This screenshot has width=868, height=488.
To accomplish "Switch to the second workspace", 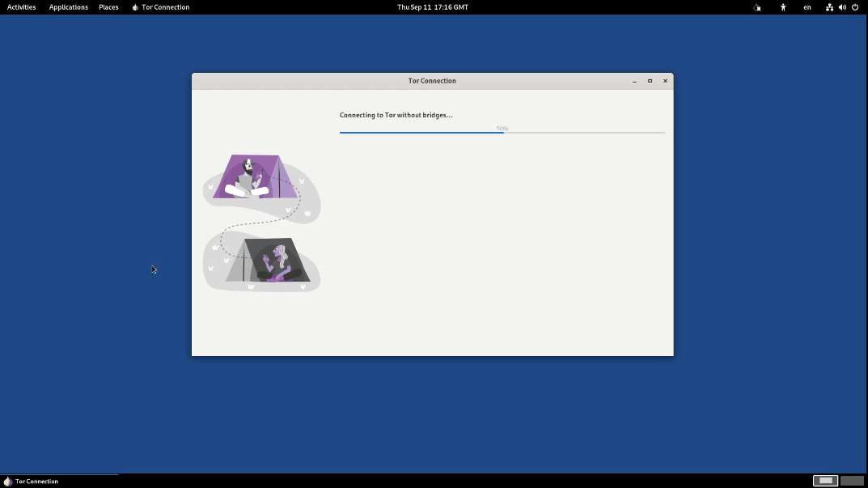I will 852,481.
